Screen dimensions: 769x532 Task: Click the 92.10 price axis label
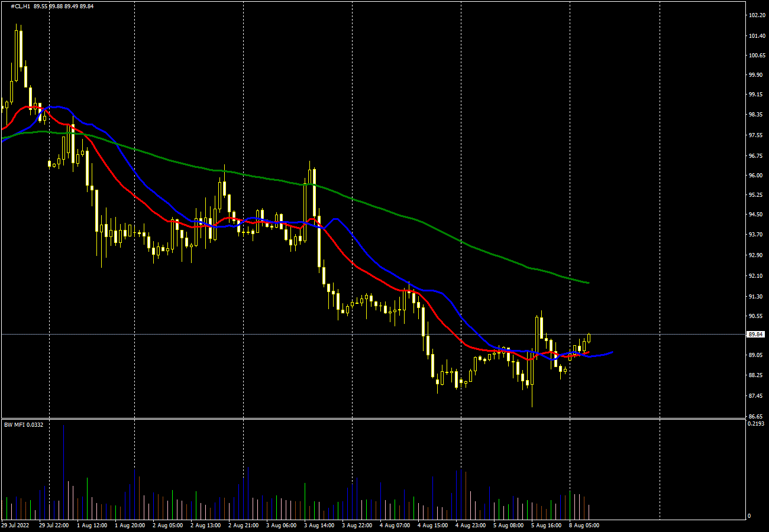point(757,276)
